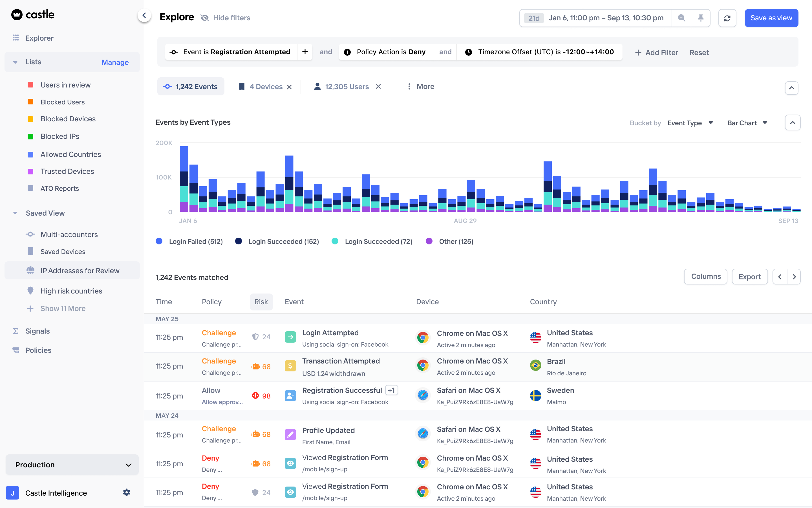
Task: Toggle Login Failed (512) legend series
Action: (x=189, y=241)
